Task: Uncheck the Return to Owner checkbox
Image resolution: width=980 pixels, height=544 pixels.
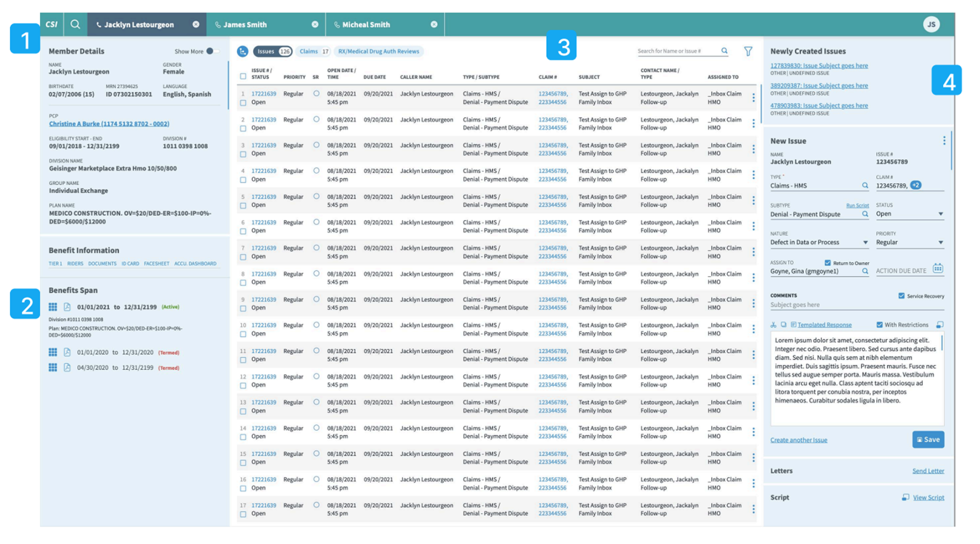Action: coord(827,263)
